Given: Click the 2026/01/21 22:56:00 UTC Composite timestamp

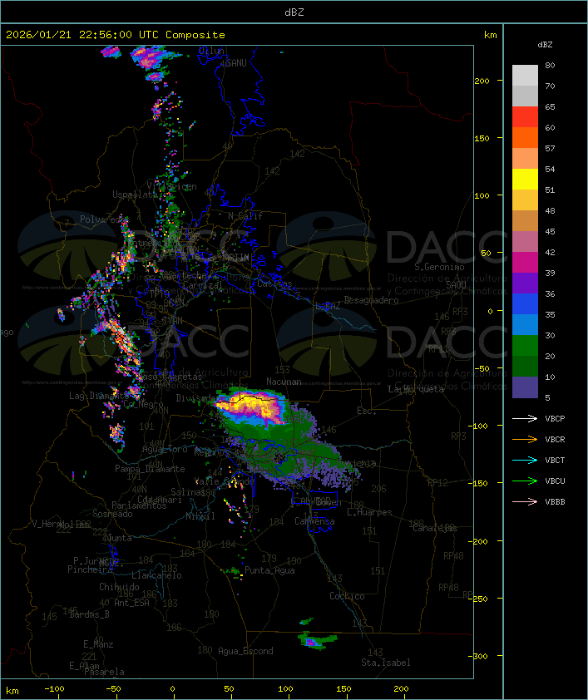Looking at the screenshot, I should click(116, 35).
